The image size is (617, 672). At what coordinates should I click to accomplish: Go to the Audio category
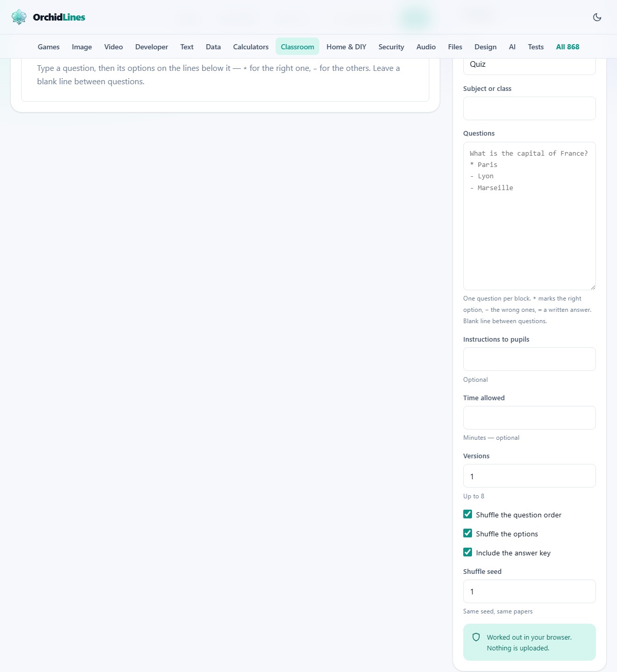tap(426, 47)
